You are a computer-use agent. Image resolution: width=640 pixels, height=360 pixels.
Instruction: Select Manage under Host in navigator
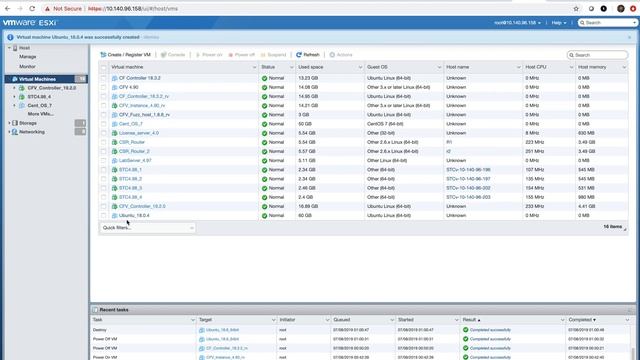pyautogui.click(x=27, y=57)
